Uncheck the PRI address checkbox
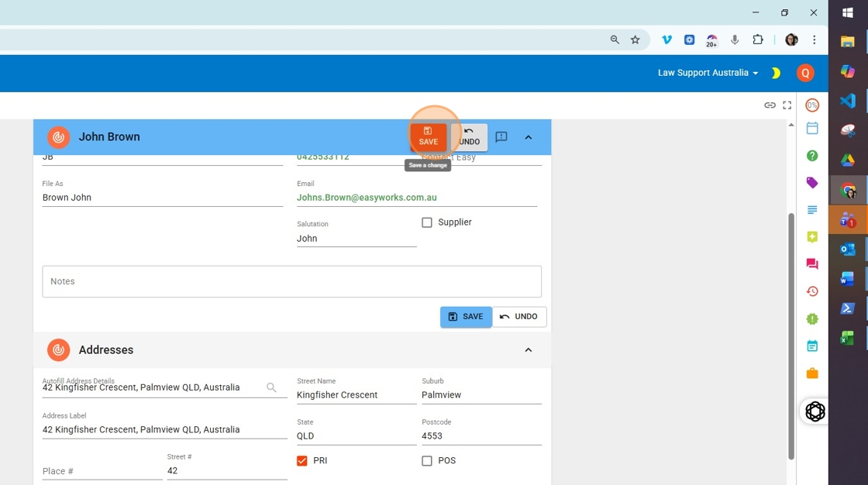Image resolution: width=868 pixels, height=485 pixels. (x=302, y=461)
